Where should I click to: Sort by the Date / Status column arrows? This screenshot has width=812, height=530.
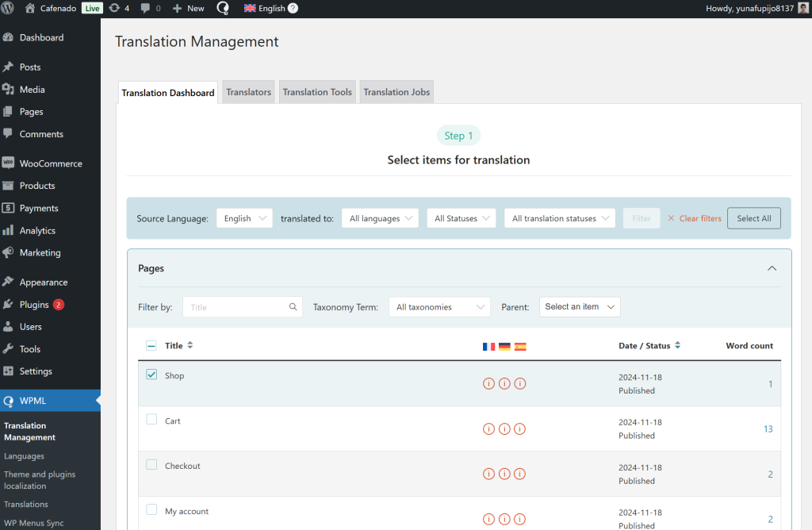point(679,345)
